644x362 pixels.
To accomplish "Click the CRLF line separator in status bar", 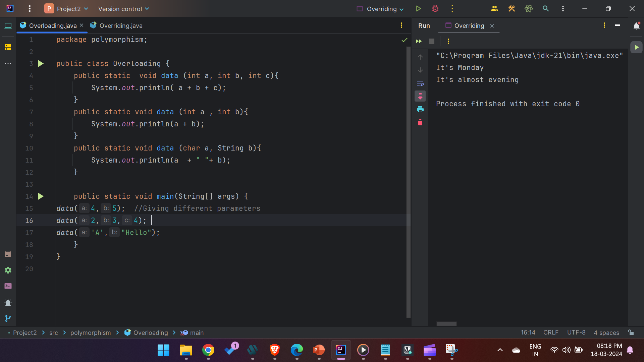I will click(551, 333).
